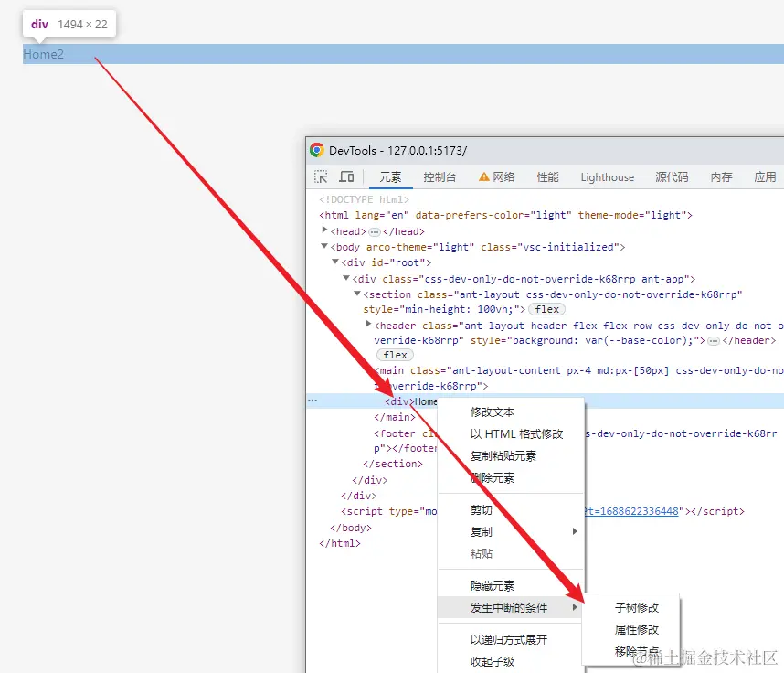Click the Chrome logo in DevTools title

[316, 150]
